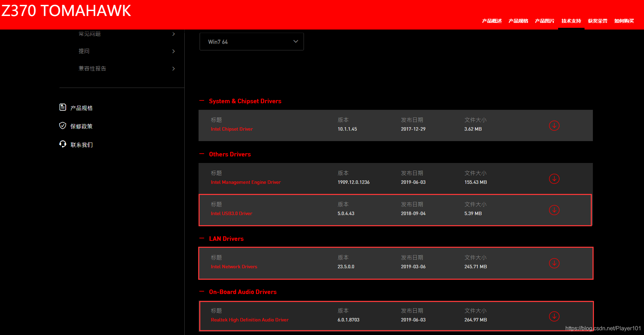
Task: Open the Win7 64 operating system dropdown
Action: click(x=251, y=42)
